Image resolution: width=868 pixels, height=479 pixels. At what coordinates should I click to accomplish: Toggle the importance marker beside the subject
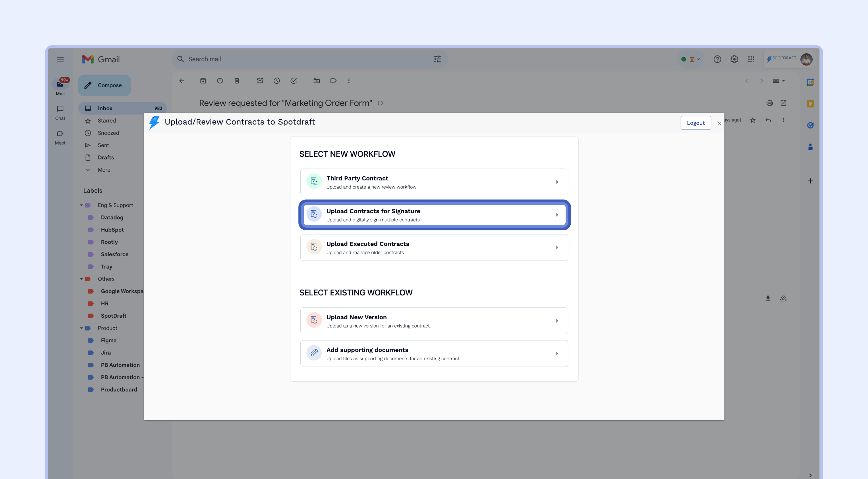[x=380, y=103]
